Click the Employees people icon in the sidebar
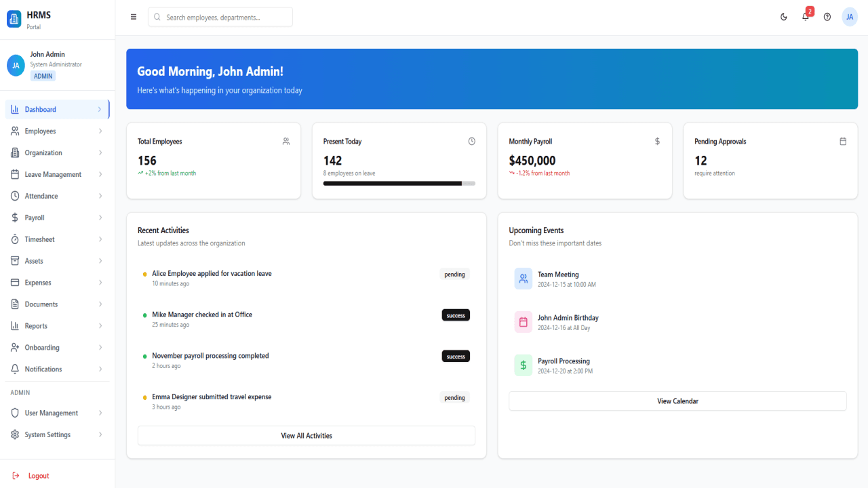 click(x=15, y=131)
